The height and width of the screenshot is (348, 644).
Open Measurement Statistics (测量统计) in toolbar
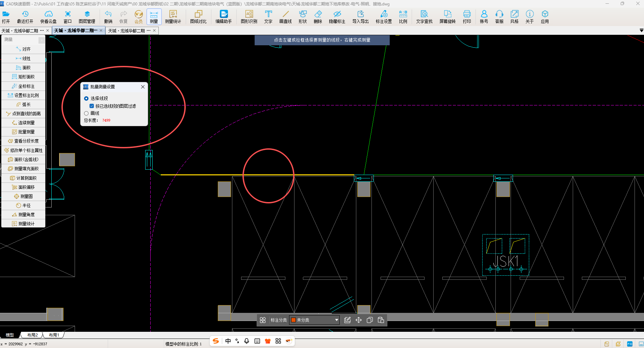point(173,17)
